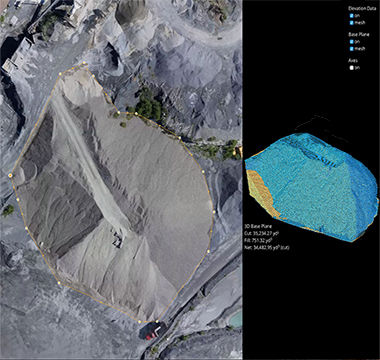Click the orange base plane area of 3D model

click(x=260, y=193)
